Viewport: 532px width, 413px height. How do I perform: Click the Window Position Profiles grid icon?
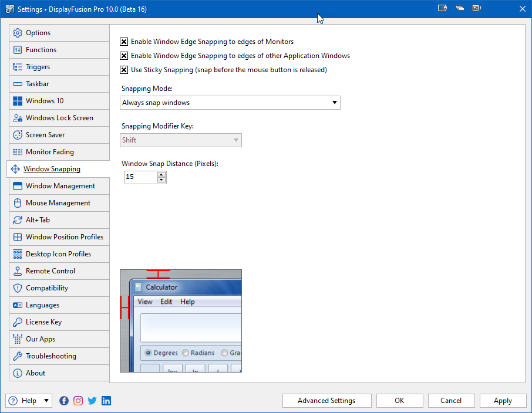pyautogui.click(x=18, y=236)
